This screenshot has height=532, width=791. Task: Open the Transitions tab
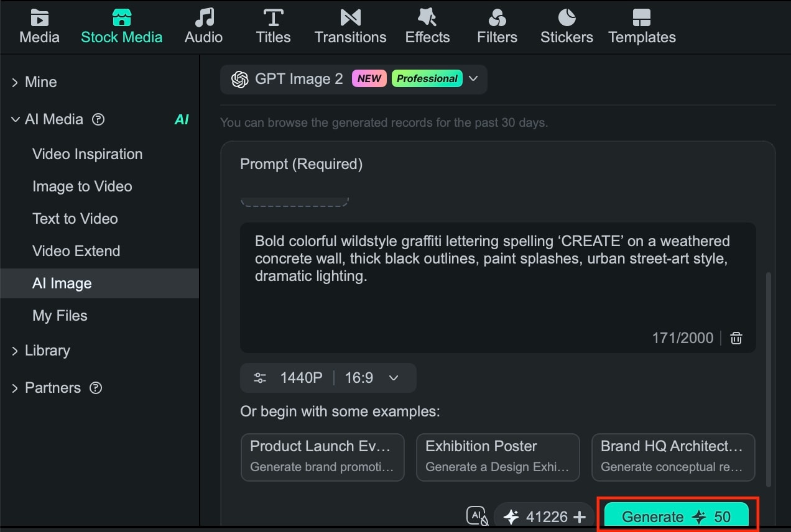(x=350, y=27)
